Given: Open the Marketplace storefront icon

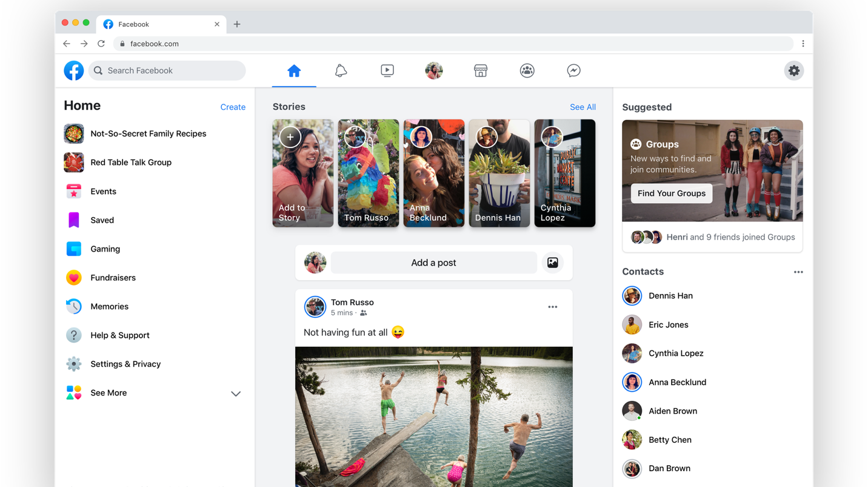Looking at the screenshot, I should coord(481,70).
